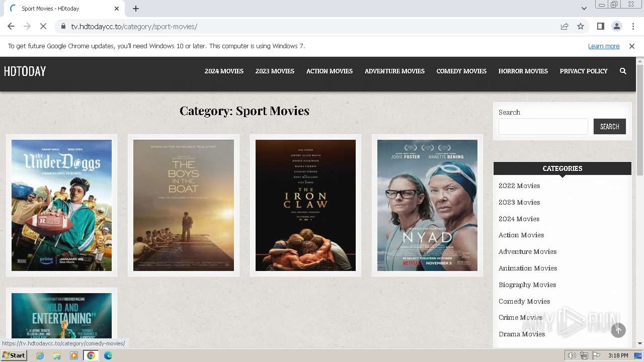Launch Internet Explorer from taskbar
This screenshot has height=362, width=644.
40,355
